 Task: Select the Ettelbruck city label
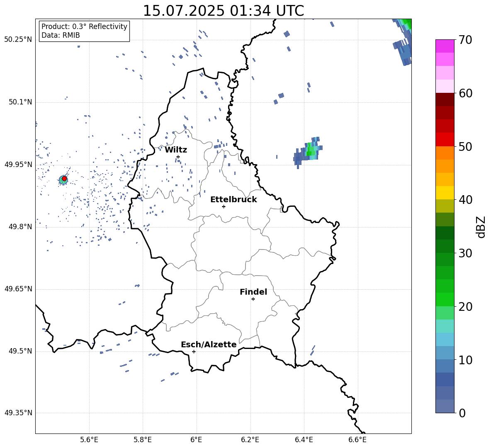233,200
